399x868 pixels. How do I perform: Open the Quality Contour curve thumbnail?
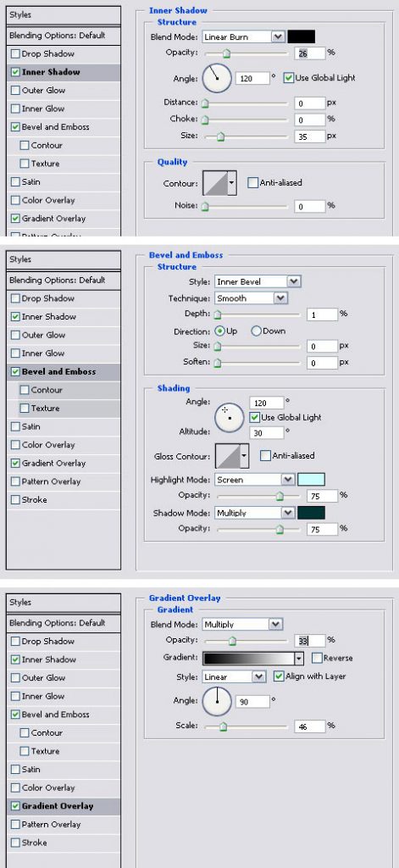click(215, 183)
